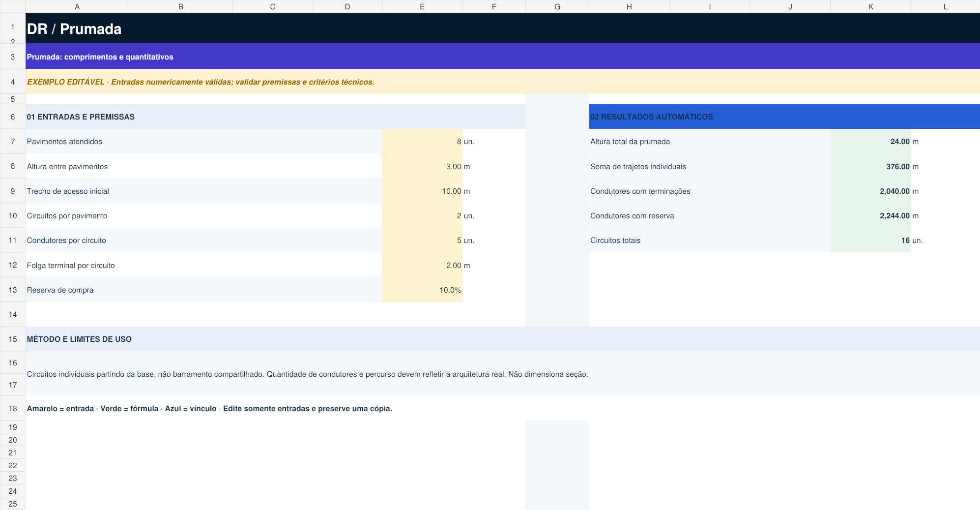Click the 'un.' unit beside Circuitos totais
The image size is (980, 510).
[918, 240]
